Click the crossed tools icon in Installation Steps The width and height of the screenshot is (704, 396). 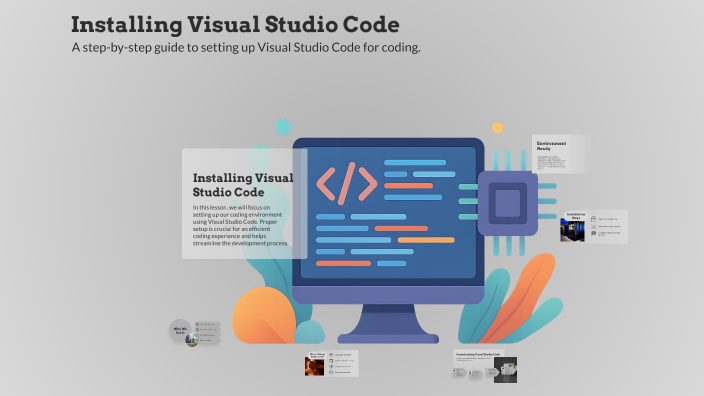tap(594, 227)
